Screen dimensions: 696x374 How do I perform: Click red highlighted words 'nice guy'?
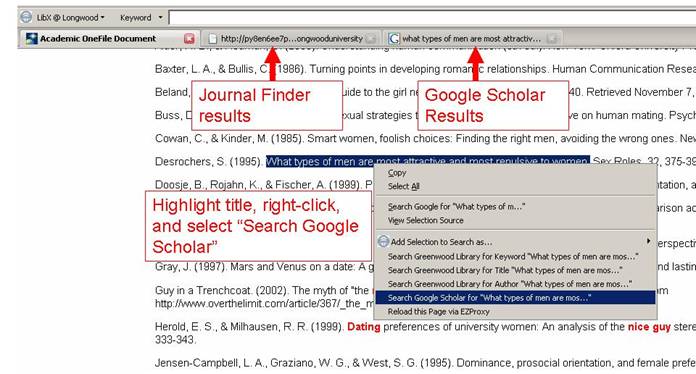(649, 327)
